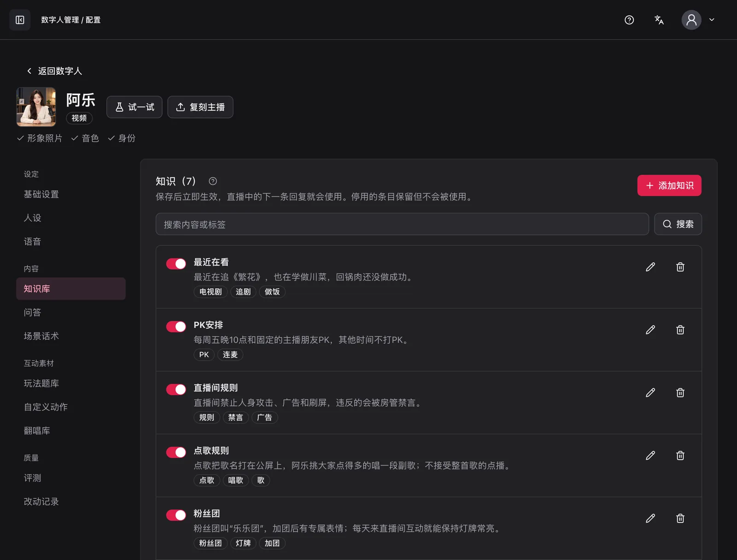Go back via 返回数字人 link

pos(54,71)
